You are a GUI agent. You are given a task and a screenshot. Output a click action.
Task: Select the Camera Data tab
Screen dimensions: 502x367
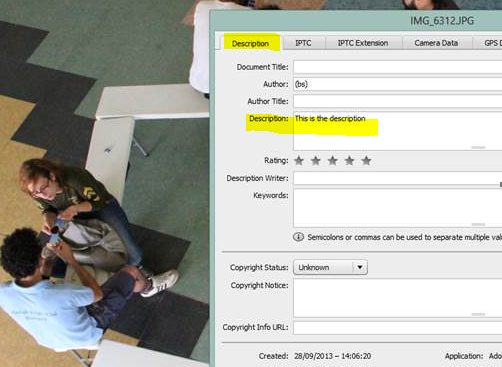(436, 43)
